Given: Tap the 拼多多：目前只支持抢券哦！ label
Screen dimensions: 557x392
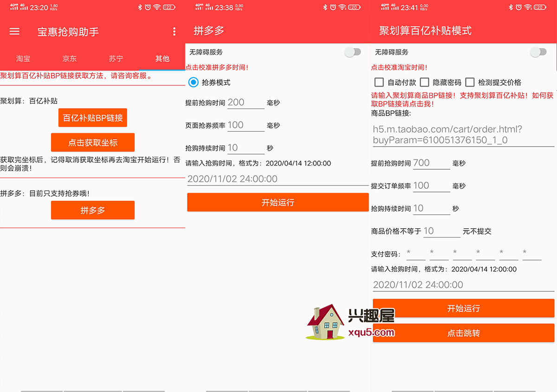Looking at the screenshot, I should [x=45, y=193].
